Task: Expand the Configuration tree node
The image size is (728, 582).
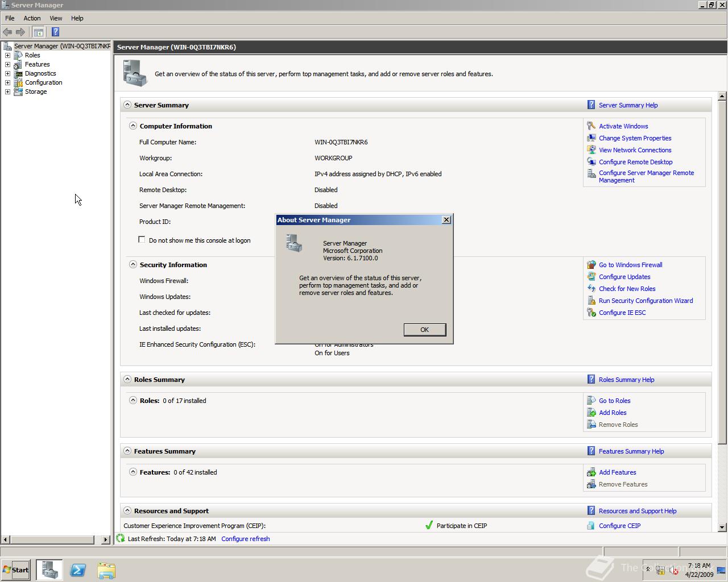Action: click(7, 82)
